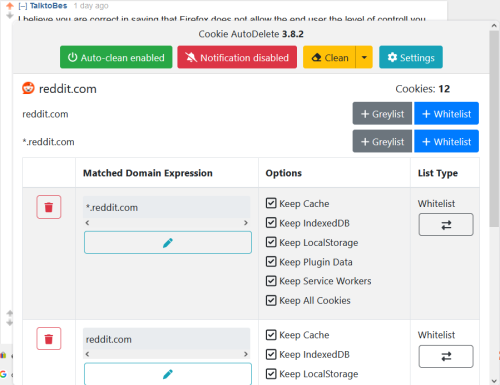Switch list type for reddit.com row
The height and width of the screenshot is (385, 500).
(x=446, y=356)
